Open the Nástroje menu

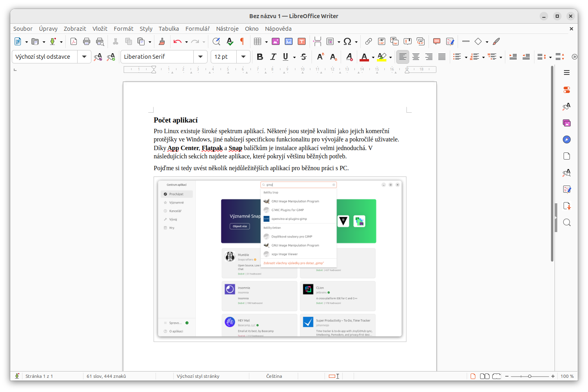point(227,28)
